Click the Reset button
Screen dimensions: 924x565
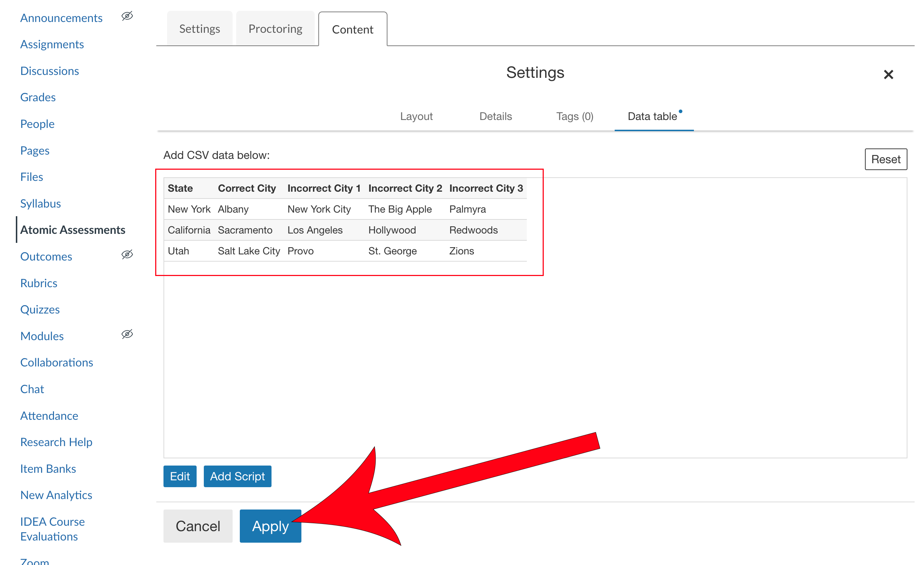886,159
